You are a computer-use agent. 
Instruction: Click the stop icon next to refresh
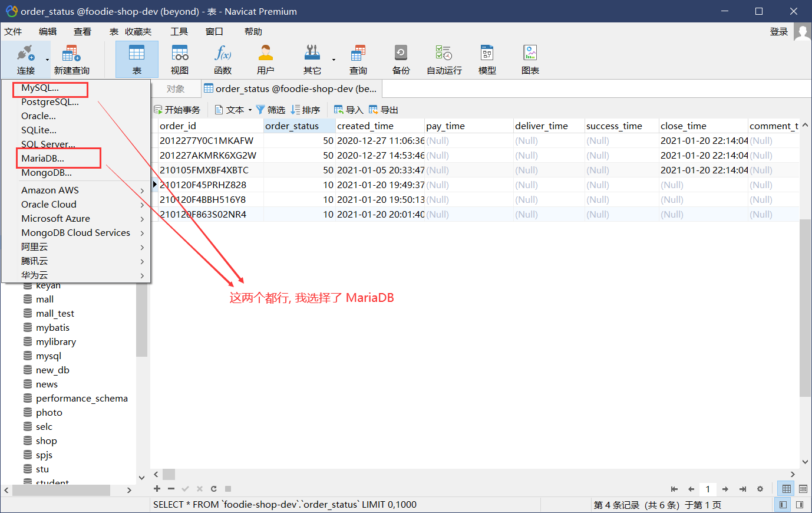(x=228, y=489)
